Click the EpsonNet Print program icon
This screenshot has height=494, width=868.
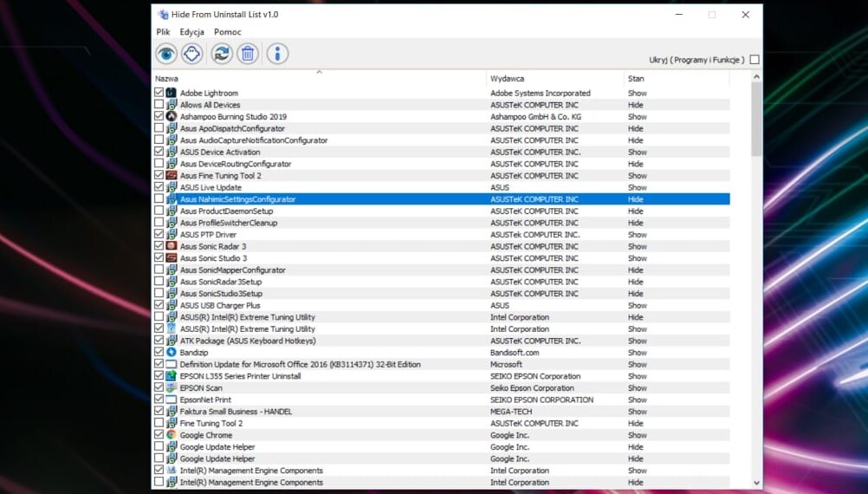point(171,400)
